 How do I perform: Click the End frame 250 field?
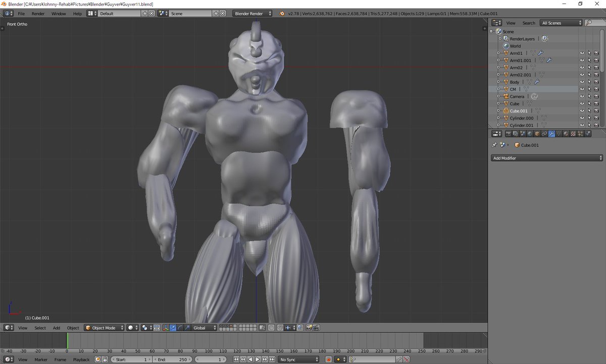click(172, 359)
